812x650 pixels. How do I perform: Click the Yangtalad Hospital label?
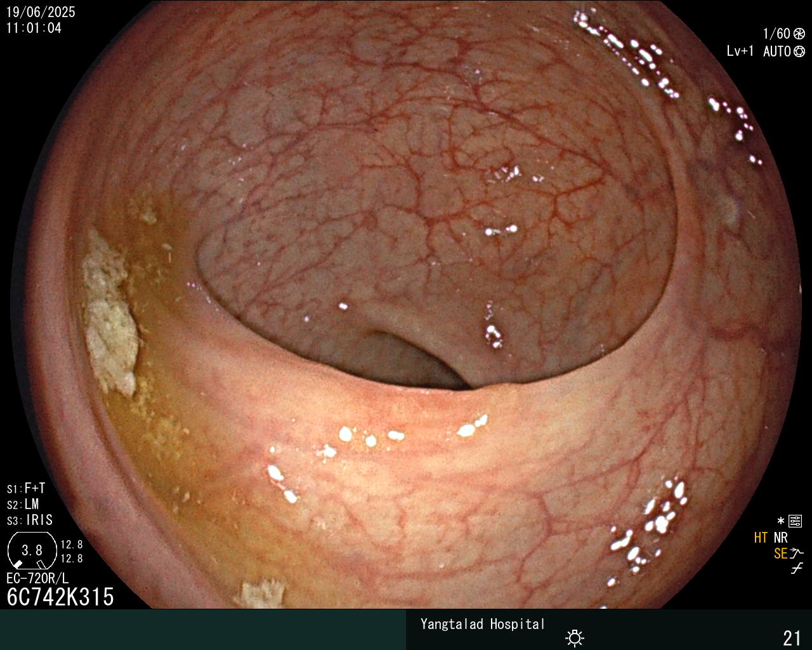click(x=483, y=624)
